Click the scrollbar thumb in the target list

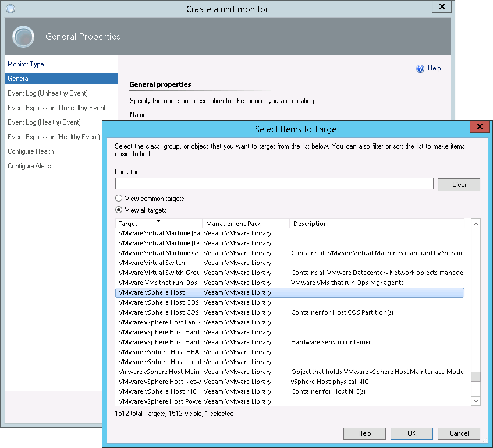click(476, 376)
